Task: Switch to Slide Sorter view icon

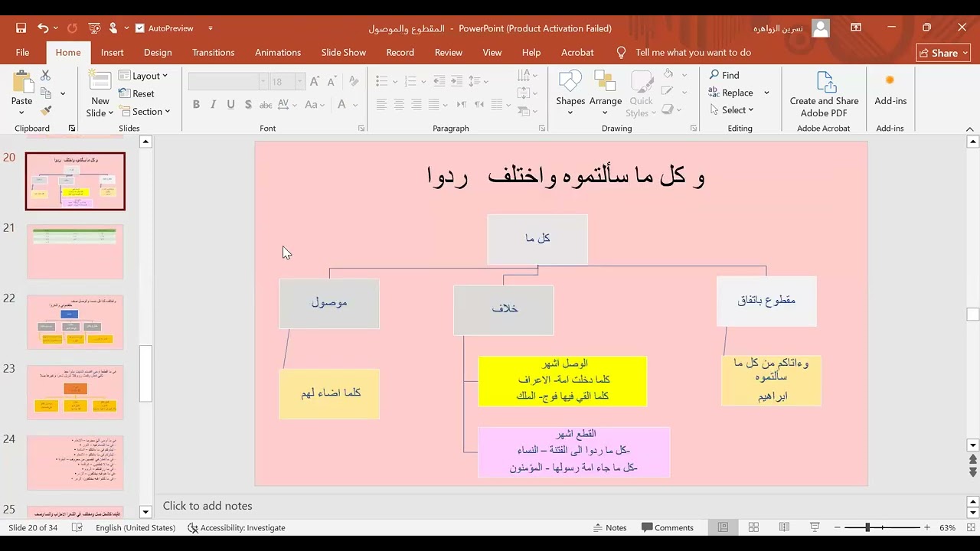Action: (x=753, y=527)
